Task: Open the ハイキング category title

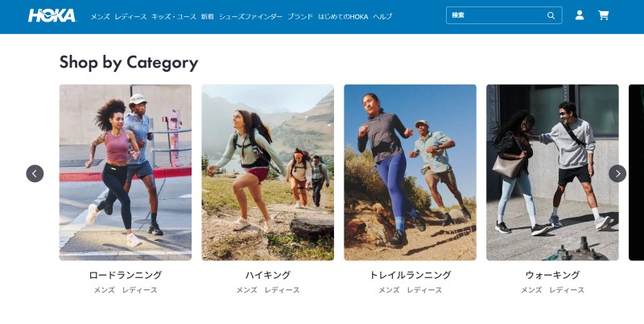Action: coord(268,275)
